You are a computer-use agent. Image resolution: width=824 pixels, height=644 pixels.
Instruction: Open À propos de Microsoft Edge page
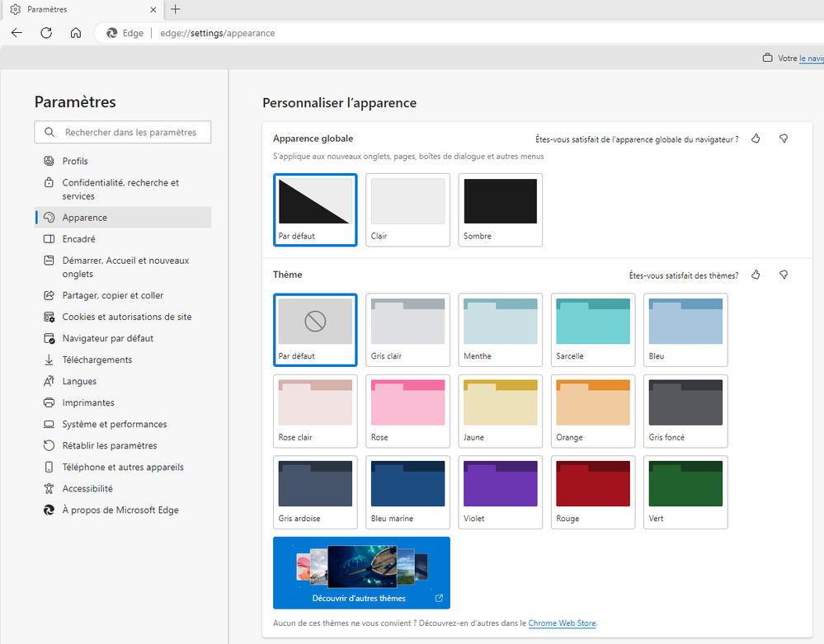pyautogui.click(x=123, y=510)
